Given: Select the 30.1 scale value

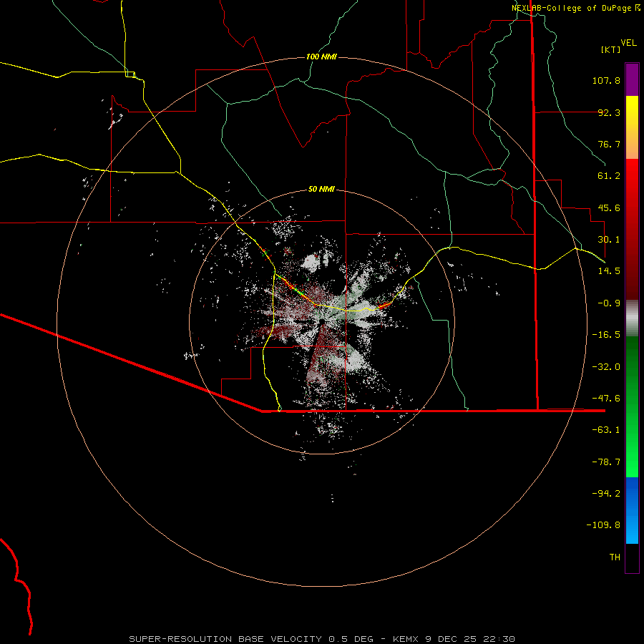Looking at the screenshot, I should (x=609, y=240).
